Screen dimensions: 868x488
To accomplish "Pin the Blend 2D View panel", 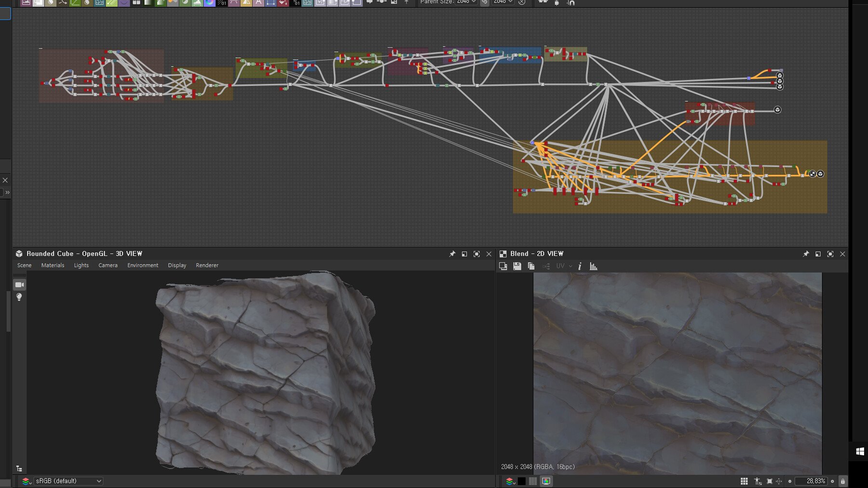I will [806, 254].
